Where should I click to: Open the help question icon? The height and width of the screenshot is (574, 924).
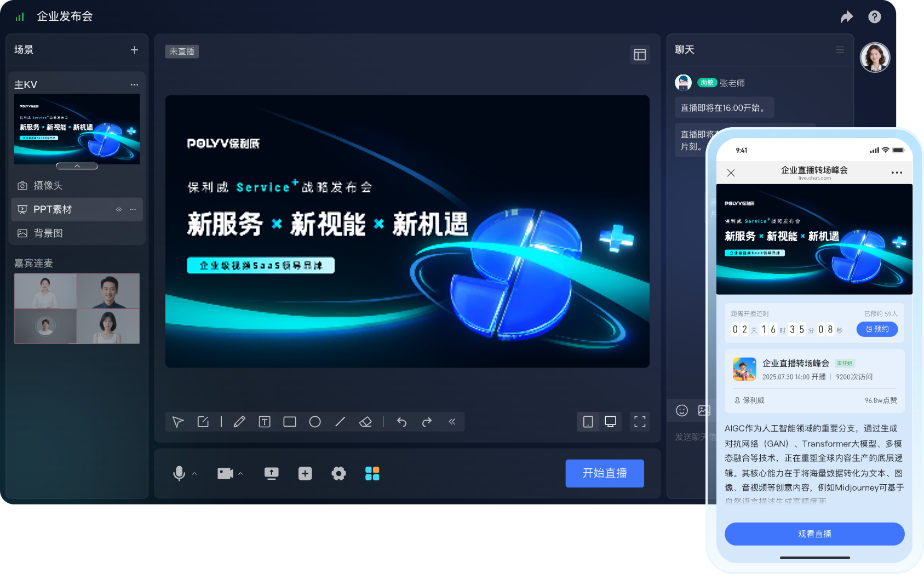(x=875, y=17)
